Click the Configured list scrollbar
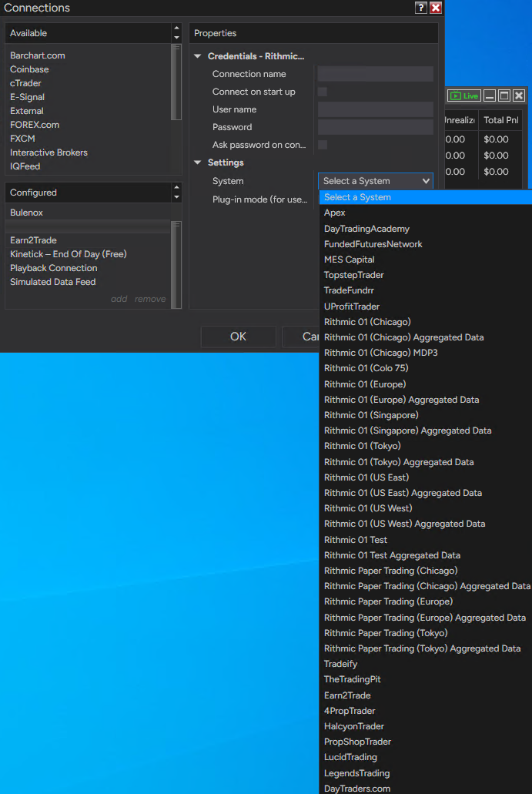 click(x=176, y=265)
